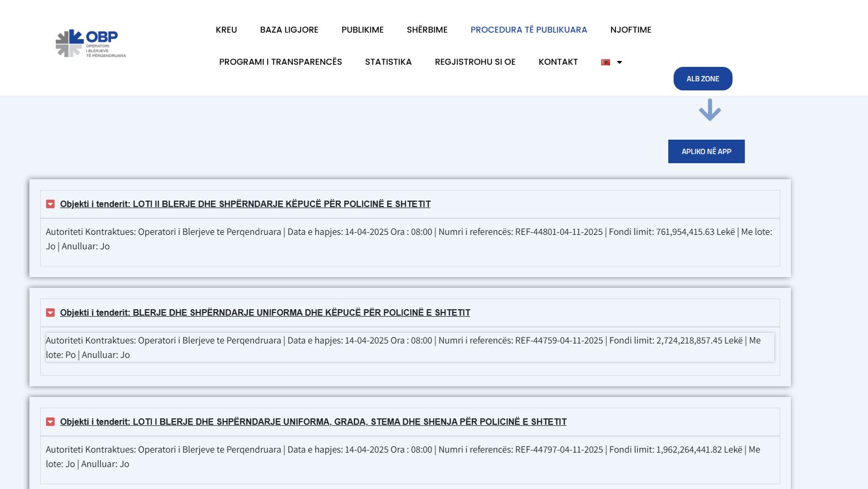868x489 pixels.
Task: Click red arrow icon beside LOTI I tender
Action: pos(50,422)
